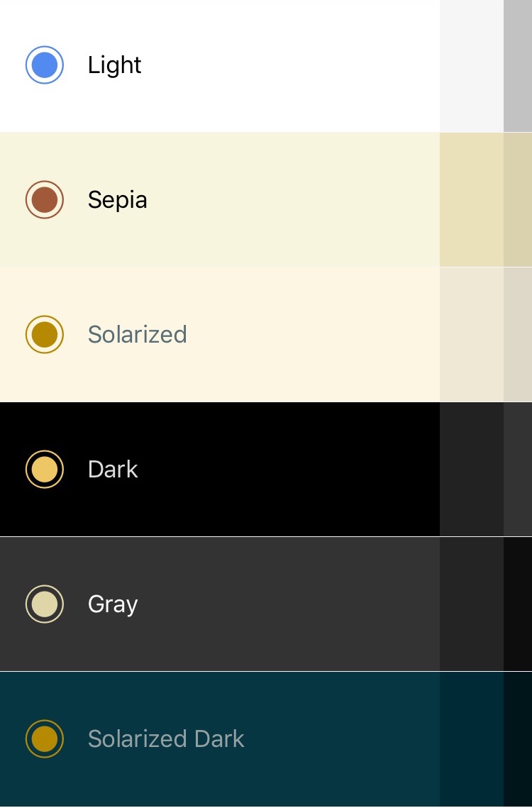532x808 pixels.
Task: Select the Solarized Dark radio button
Action: tap(45, 739)
